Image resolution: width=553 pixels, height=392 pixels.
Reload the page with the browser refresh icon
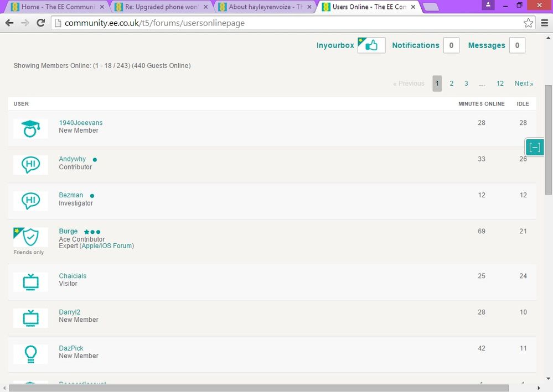(40, 23)
